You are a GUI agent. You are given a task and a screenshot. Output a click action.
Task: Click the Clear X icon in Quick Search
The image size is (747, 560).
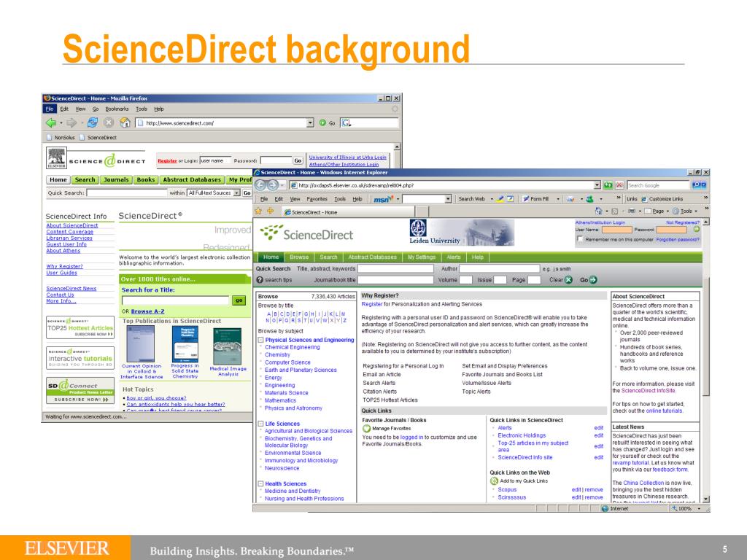coord(568,280)
